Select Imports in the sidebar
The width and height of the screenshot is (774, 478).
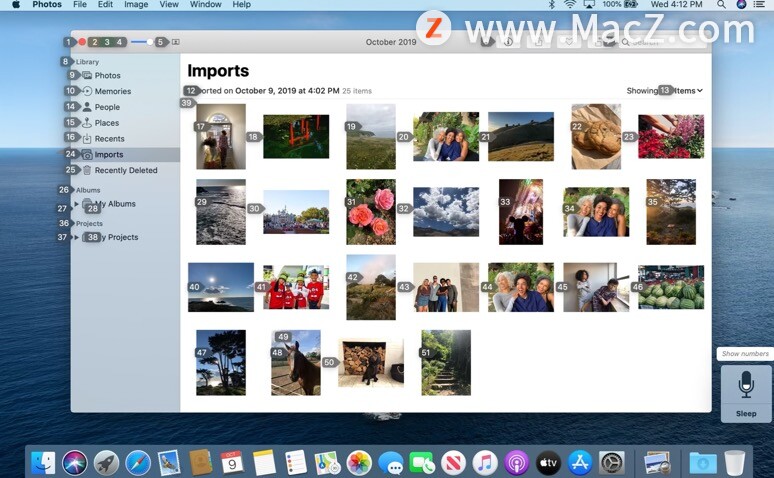tap(125, 155)
